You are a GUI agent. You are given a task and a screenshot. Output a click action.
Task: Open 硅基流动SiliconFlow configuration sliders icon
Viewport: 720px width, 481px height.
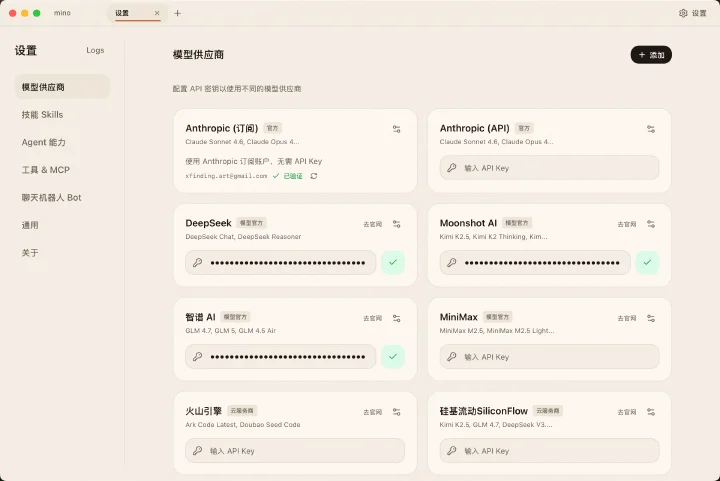[651, 412]
